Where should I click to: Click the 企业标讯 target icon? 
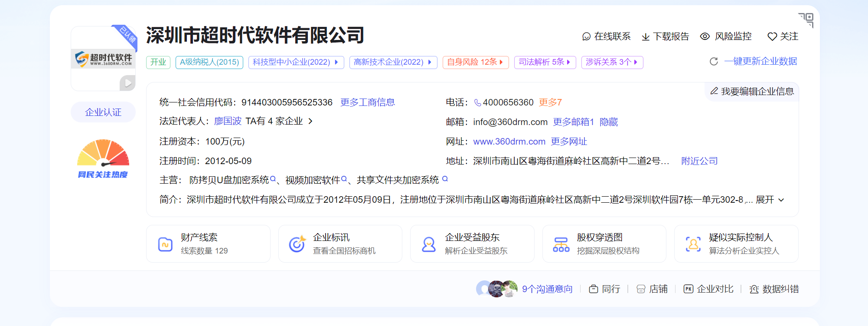tap(297, 244)
